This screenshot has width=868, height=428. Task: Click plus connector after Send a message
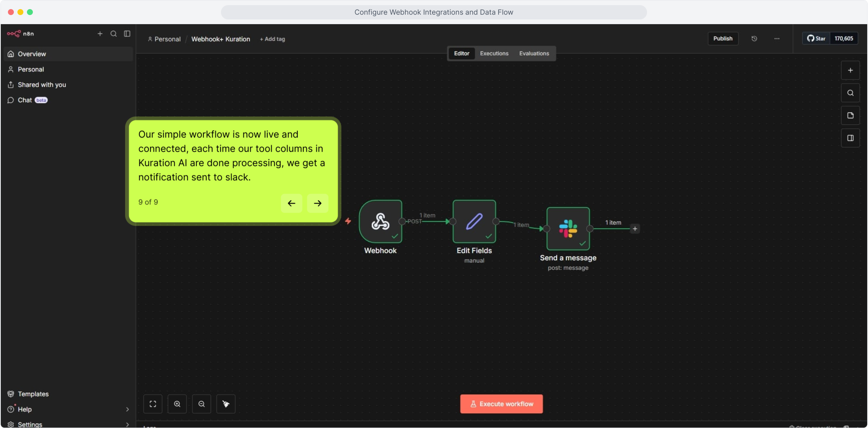click(635, 229)
